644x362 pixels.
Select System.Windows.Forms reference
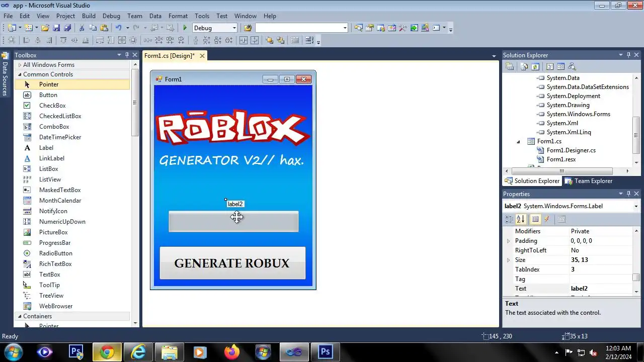click(578, 114)
